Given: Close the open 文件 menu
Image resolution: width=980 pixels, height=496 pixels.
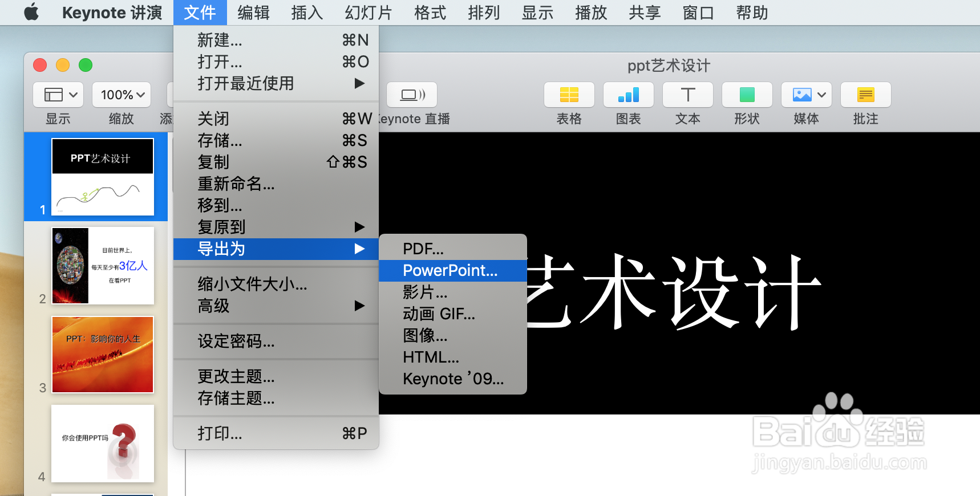Looking at the screenshot, I should (200, 13).
